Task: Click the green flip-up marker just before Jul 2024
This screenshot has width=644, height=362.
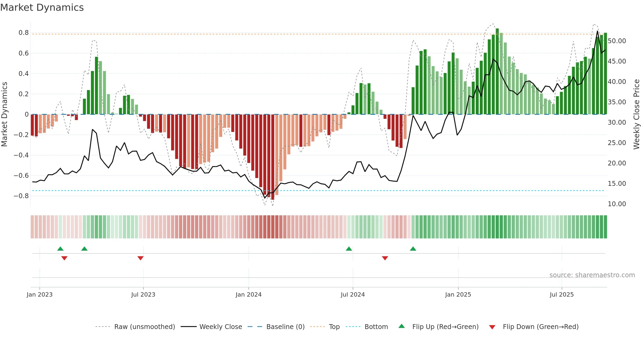Action: click(x=349, y=249)
